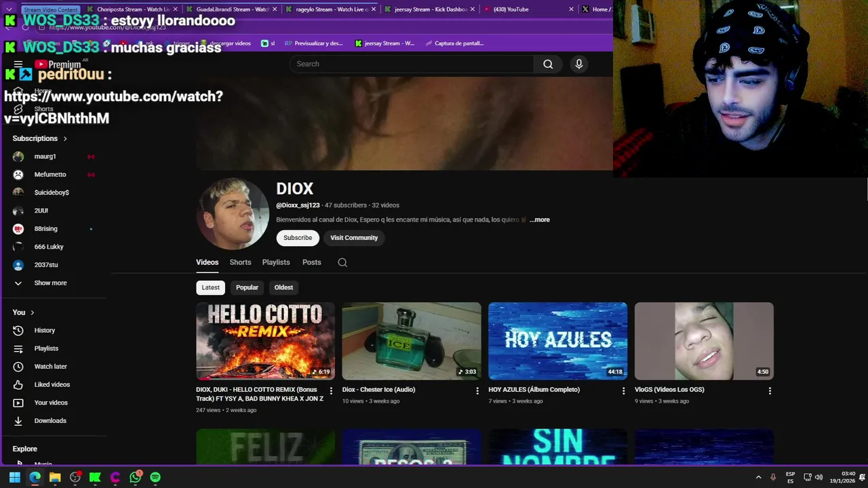Switch to the channel's Playlists tab
Image resolution: width=868 pixels, height=488 pixels.
tap(276, 262)
